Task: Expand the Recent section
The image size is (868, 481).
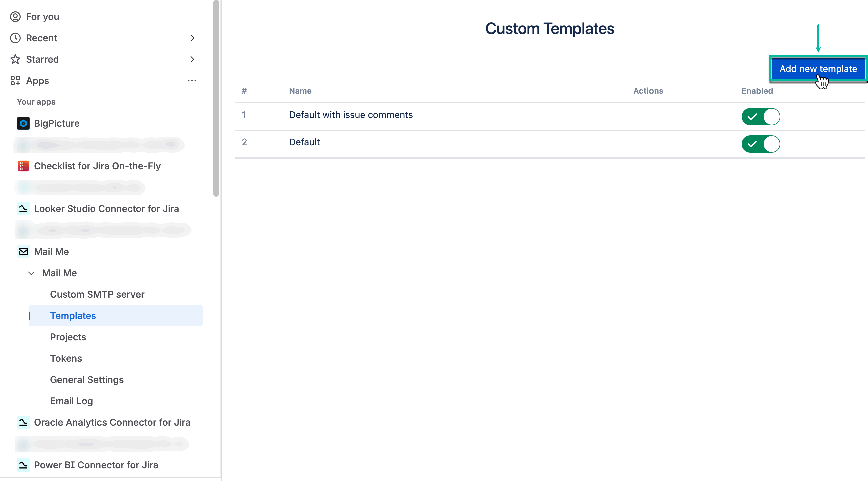Action: [193, 38]
